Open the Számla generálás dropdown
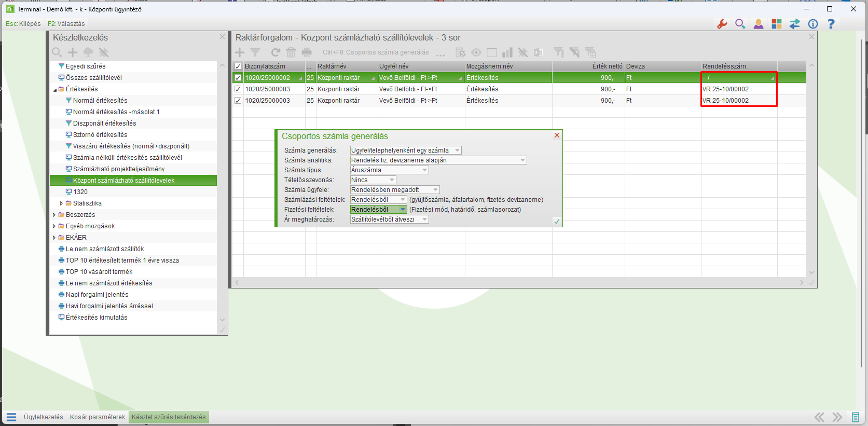This screenshot has width=868, height=426. pyautogui.click(x=406, y=150)
